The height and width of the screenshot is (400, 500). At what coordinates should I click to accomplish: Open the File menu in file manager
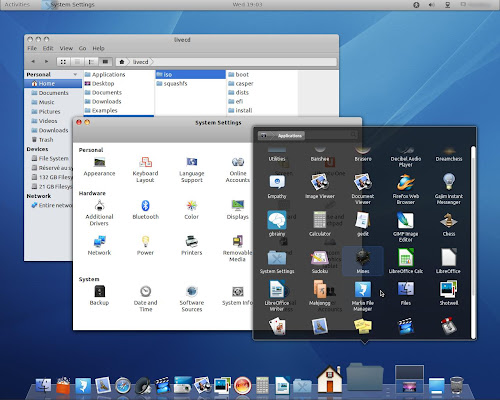32,48
